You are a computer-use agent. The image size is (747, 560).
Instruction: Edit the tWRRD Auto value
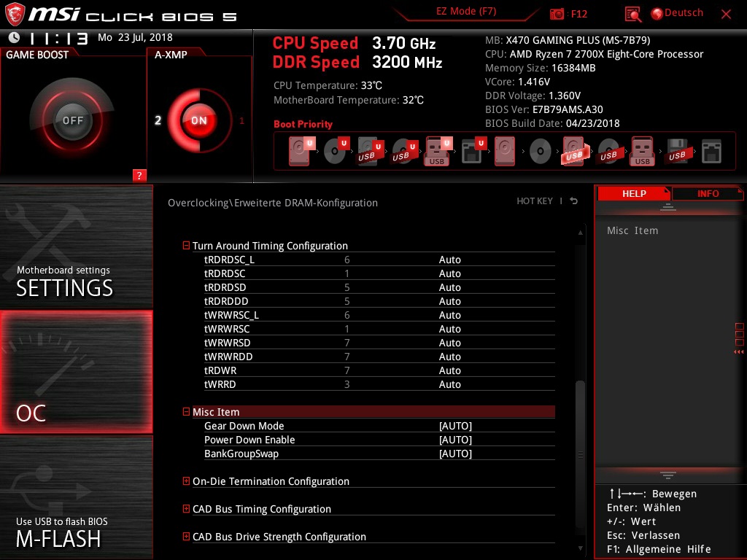449,384
